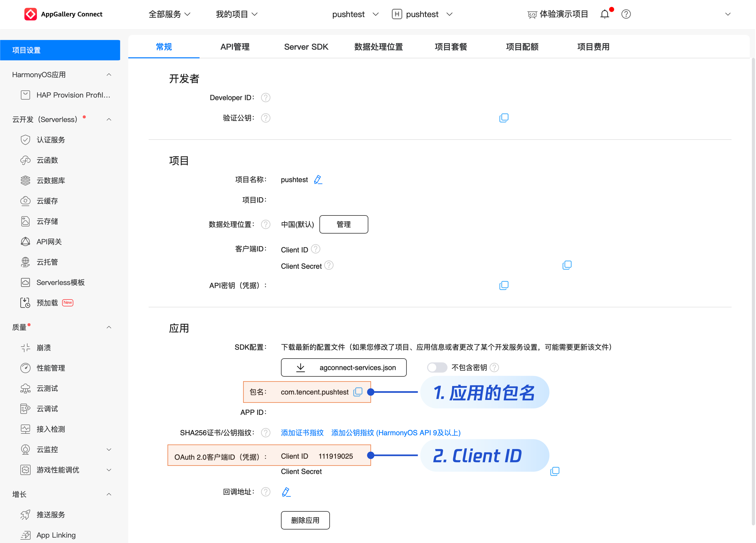Copy the OAuth Client Secret

pyautogui.click(x=555, y=471)
